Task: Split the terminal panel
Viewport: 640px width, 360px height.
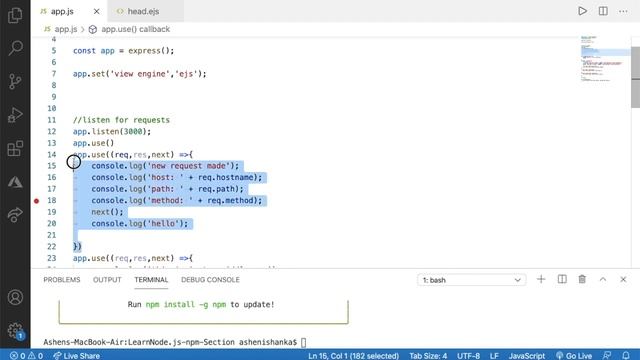Action: coord(562,279)
